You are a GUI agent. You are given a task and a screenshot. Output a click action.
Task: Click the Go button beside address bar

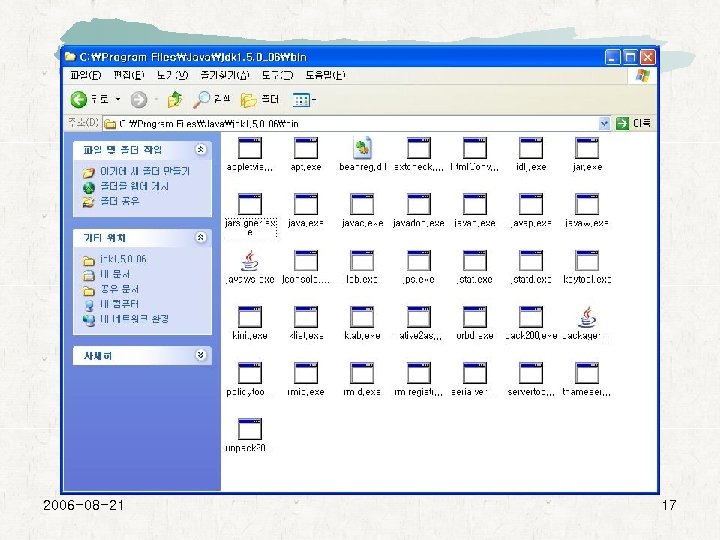point(634,123)
